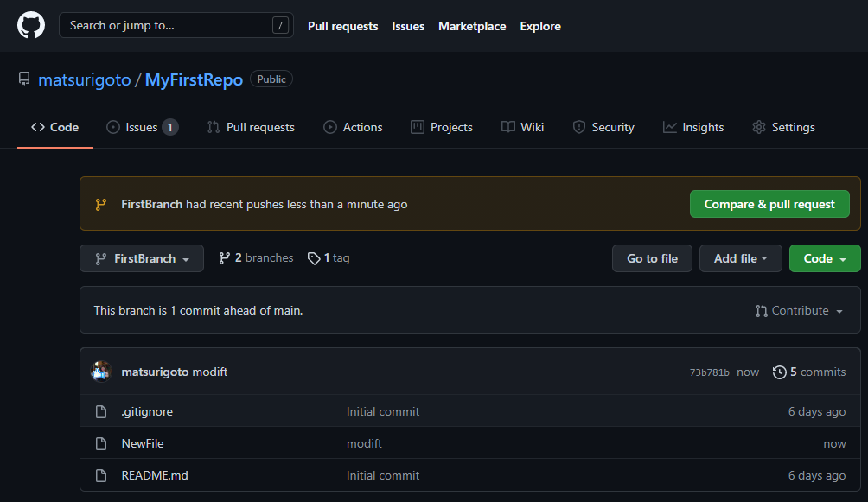Expand the Contribute dropdown

click(x=799, y=310)
